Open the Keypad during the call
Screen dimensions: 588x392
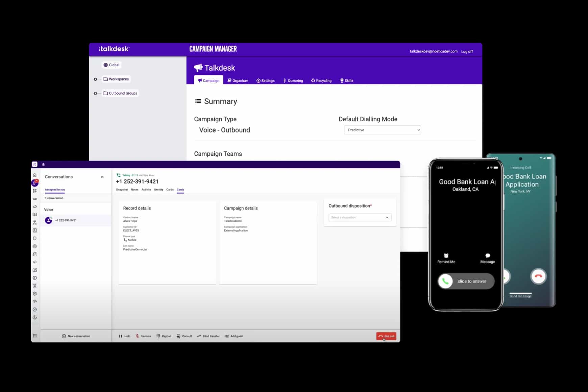pyautogui.click(x=164, y=336)
